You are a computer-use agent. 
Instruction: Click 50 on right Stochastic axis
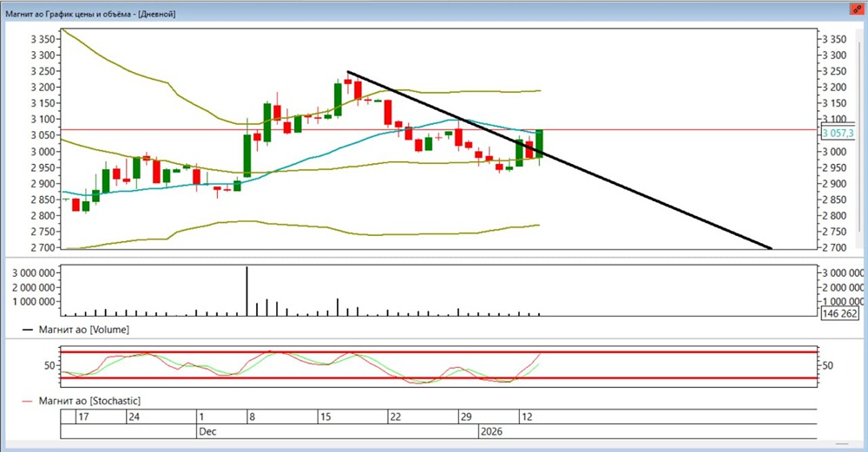click(x=827, y=366)
